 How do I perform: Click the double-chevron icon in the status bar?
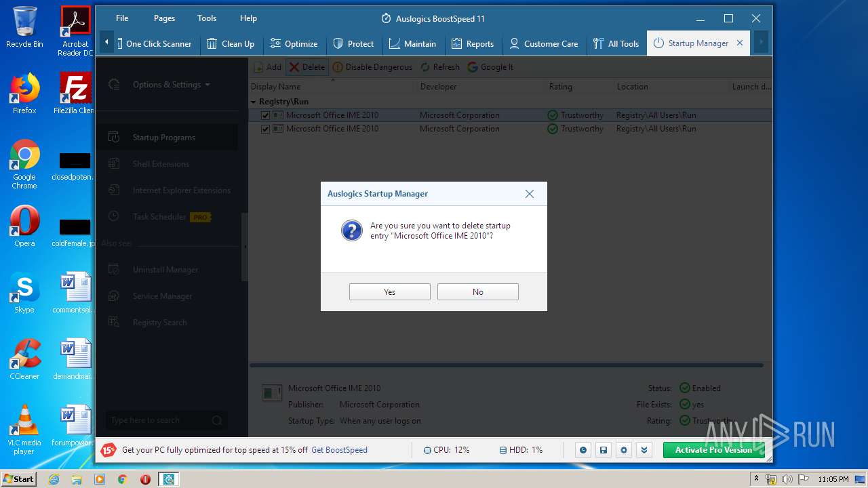[644, 450]
